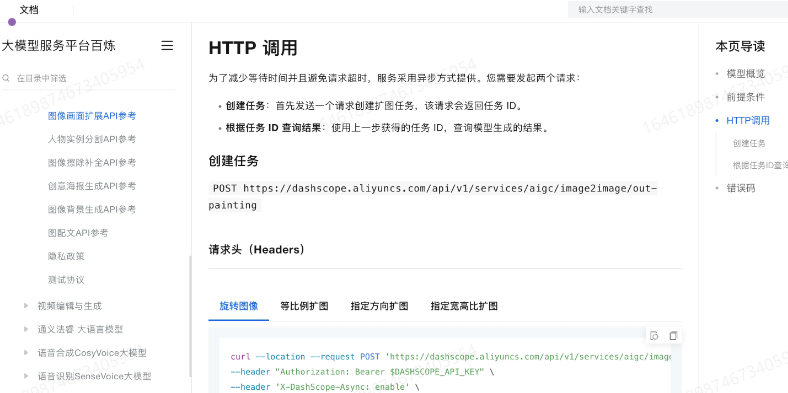The width and height of the screenshot is (788, 393).
Task: Click the search magnifier icon in directory filter
Action: [6, 78]
